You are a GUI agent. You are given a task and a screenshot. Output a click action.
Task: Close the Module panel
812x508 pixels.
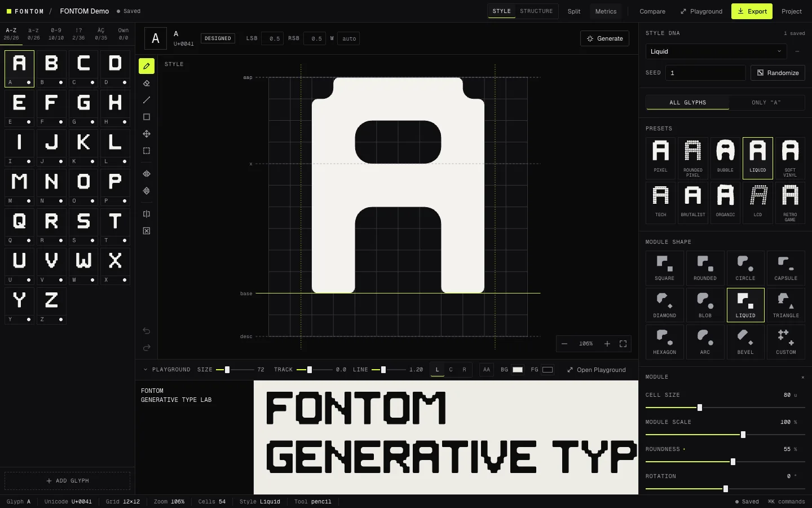[x=803, y=377]
